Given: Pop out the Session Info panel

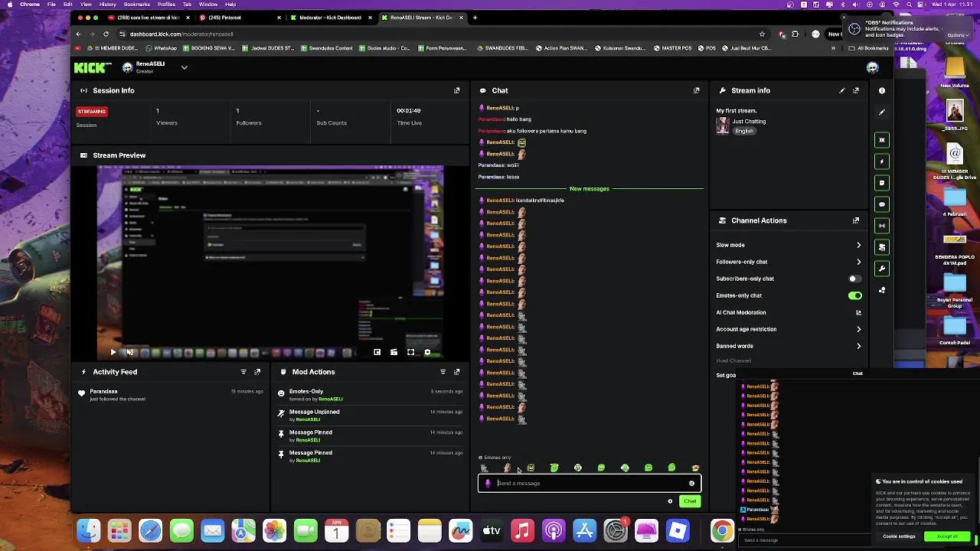Looking at the screenshot, I should [456, 90].
